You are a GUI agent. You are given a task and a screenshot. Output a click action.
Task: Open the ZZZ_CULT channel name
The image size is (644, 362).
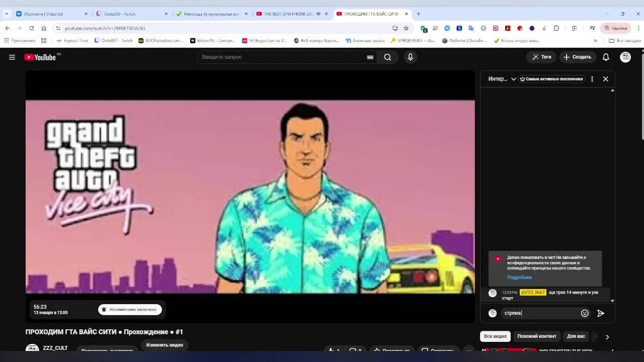55,348
